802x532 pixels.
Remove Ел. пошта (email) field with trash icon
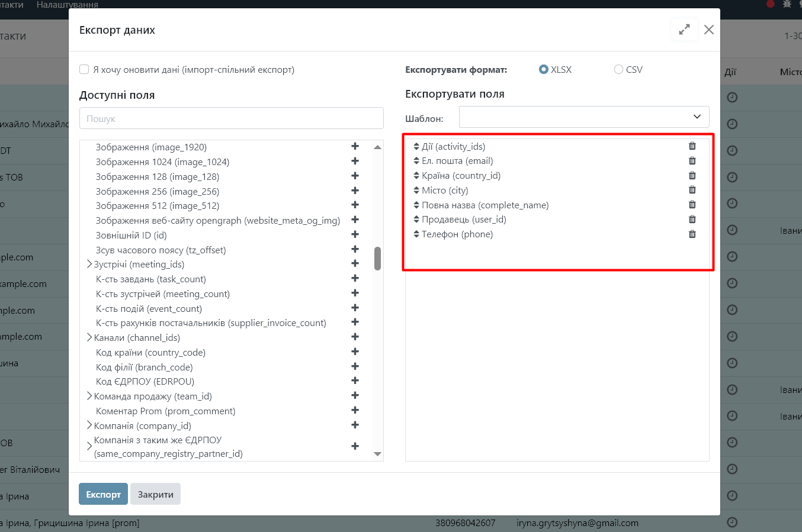click(x=692, y=161)
